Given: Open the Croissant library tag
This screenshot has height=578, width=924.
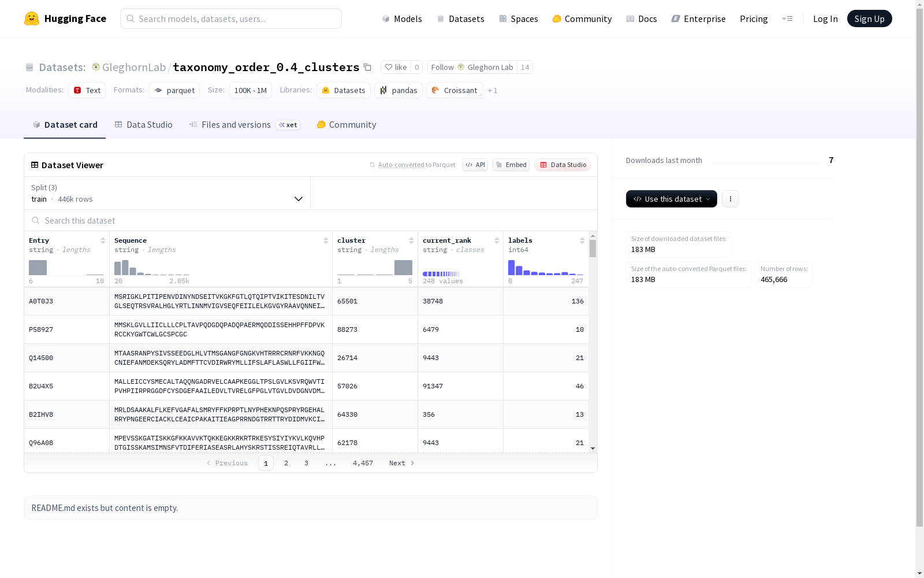Looking at the screenshot, I should point(454,90).
